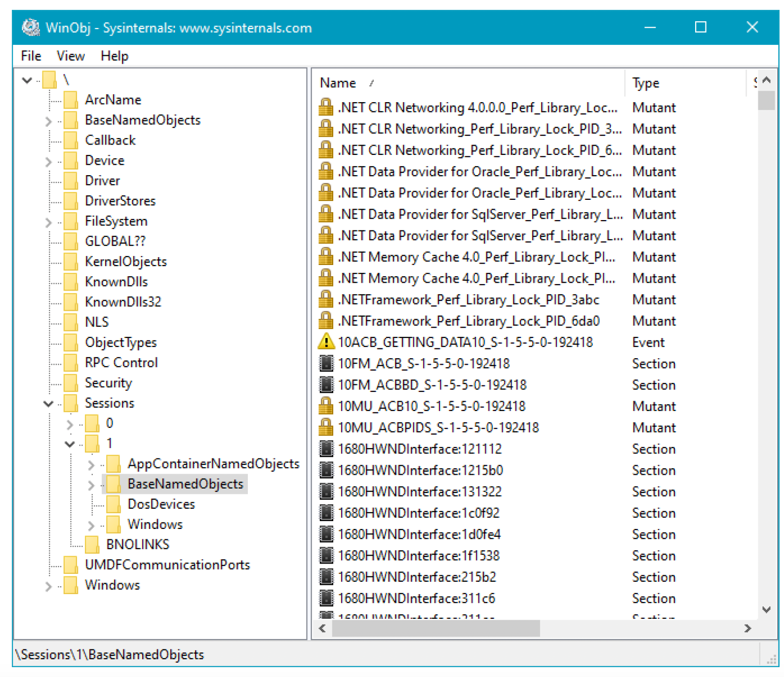Click the section icon of 1680HWNDInterface:1d0fe4

[326, 534]
